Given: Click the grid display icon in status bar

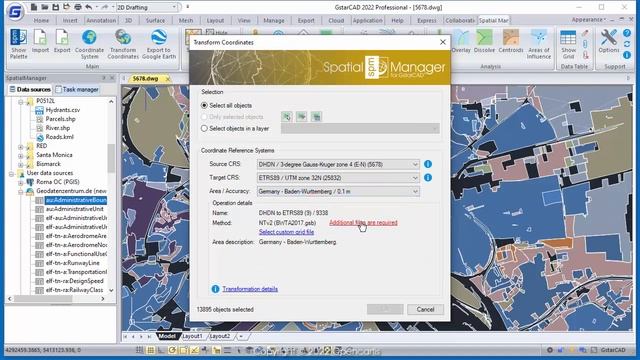Looking at the screenshot, I should pos(150,350).
